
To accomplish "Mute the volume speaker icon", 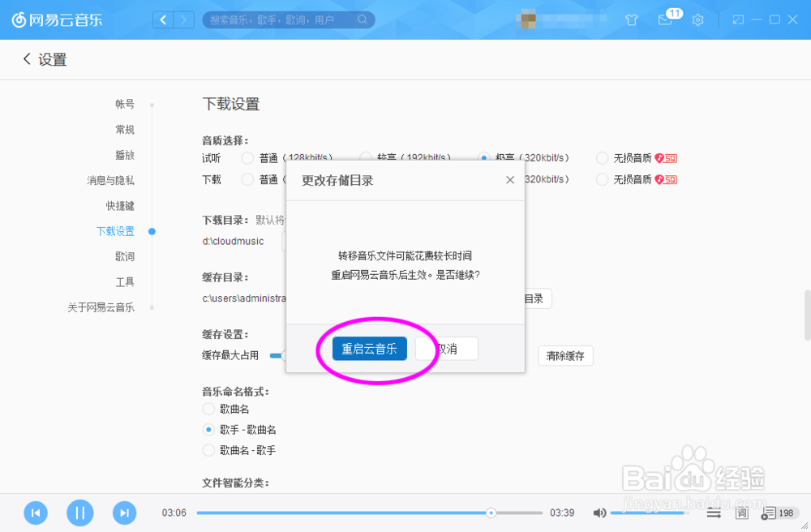I will point(599,513).
